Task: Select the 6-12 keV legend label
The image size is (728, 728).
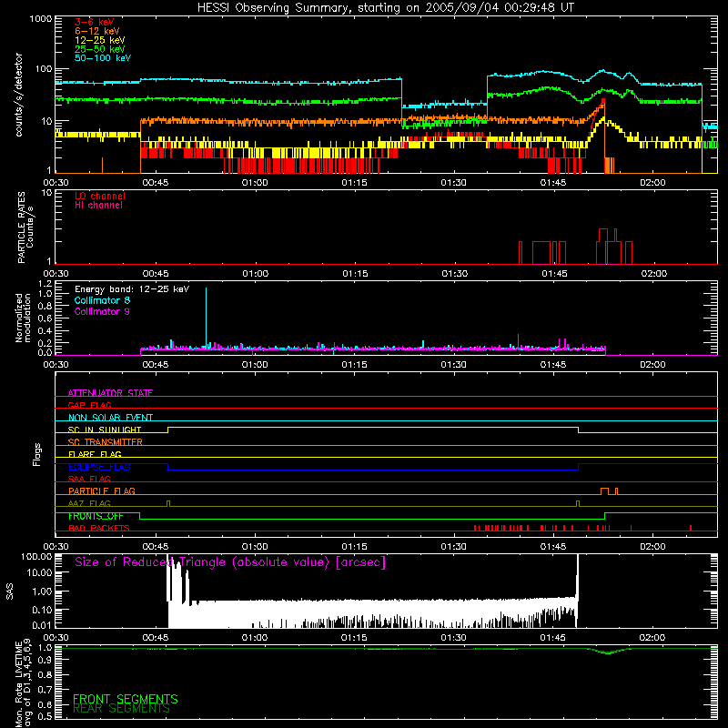Action: point(97,31)
